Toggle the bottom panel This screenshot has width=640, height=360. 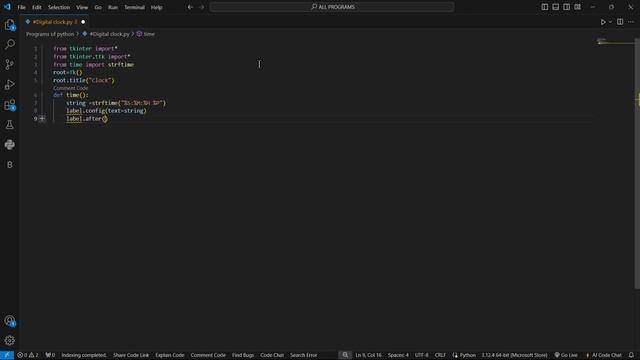tap(556, 7)
